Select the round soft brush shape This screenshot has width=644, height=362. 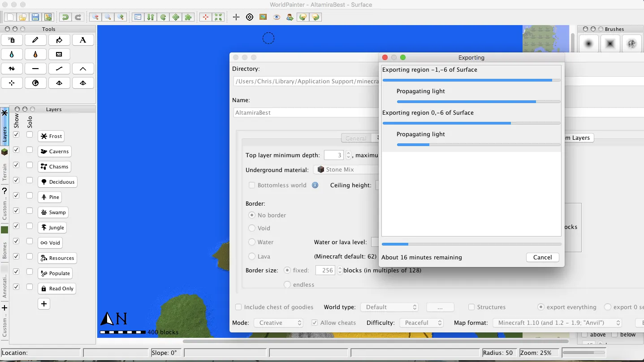pyautogui.click(x=589, y=44)
